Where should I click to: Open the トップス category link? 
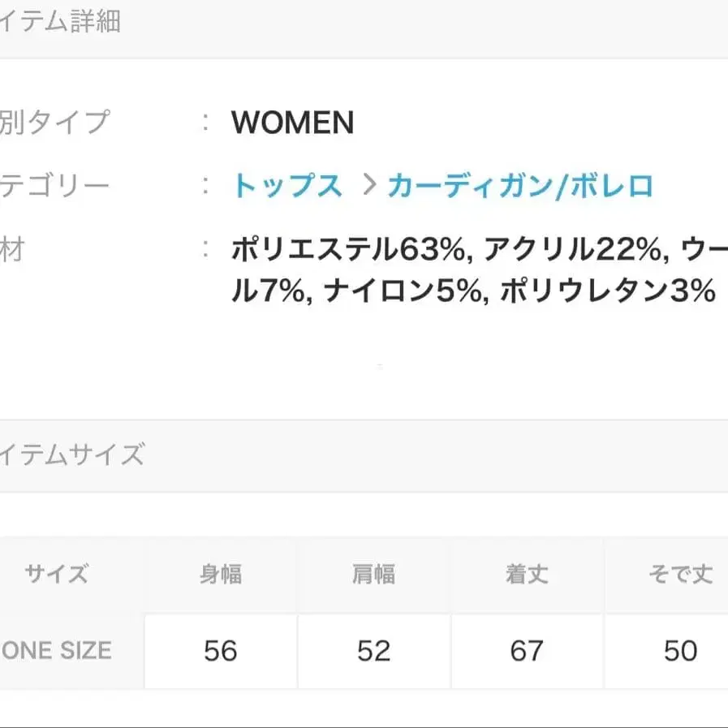(287, 187)
